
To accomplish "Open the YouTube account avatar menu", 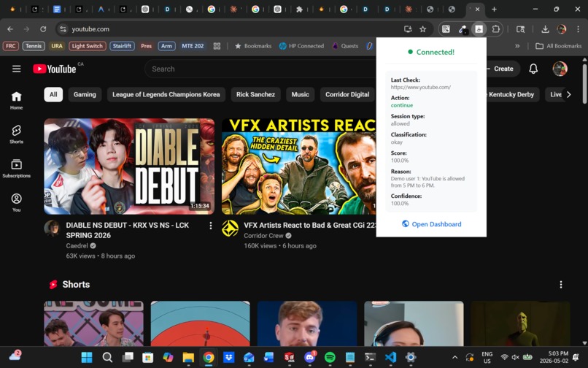I will coord(560,69).
